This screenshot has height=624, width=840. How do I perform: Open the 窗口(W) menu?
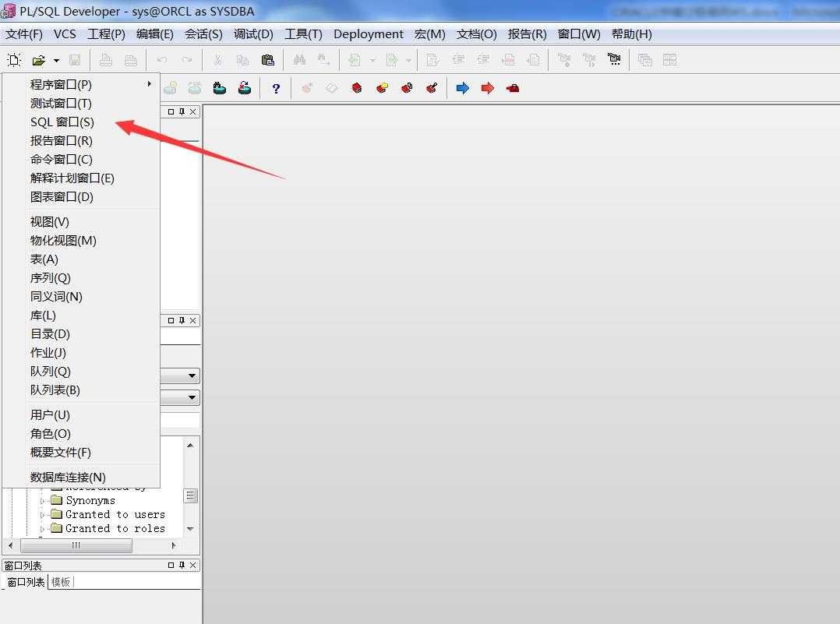[x=579, y=34]
